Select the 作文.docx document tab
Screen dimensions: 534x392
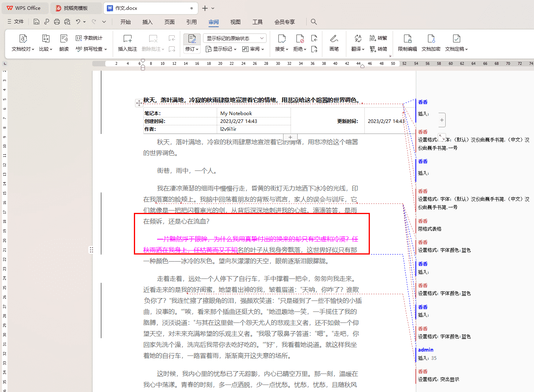coord(151,8)
